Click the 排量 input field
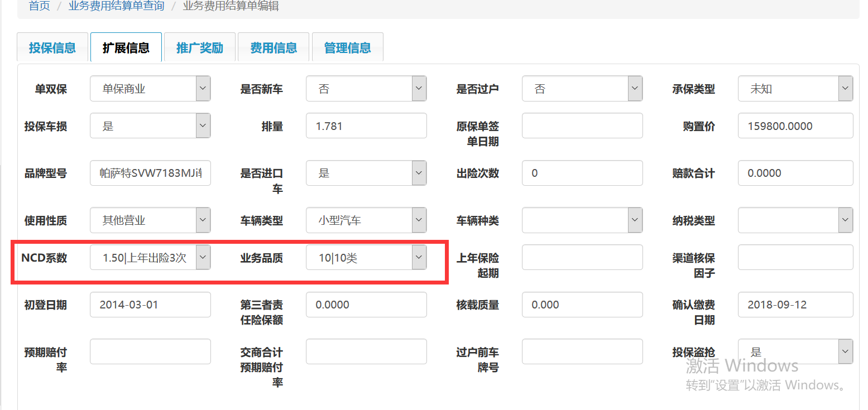Viewport: 868px width, 410px height. point(366,126)
